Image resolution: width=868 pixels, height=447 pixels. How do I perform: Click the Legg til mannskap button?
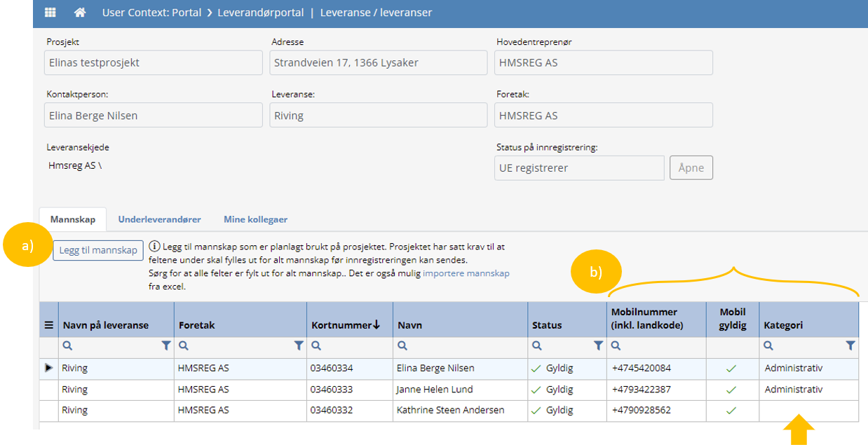(x=97, y=249)
